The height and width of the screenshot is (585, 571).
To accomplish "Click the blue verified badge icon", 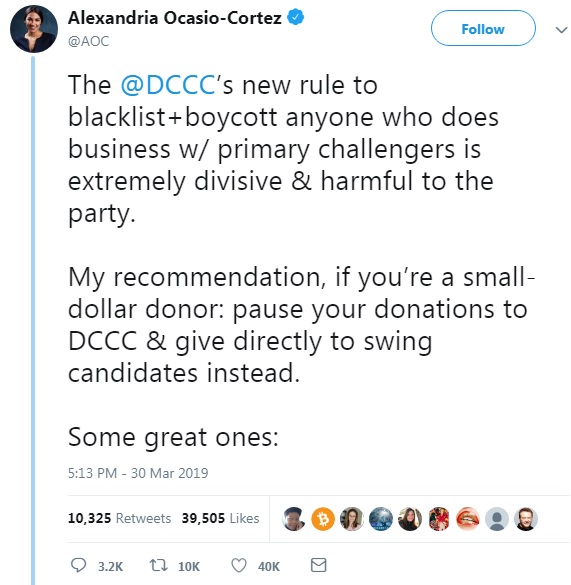I will coord(295,18).
